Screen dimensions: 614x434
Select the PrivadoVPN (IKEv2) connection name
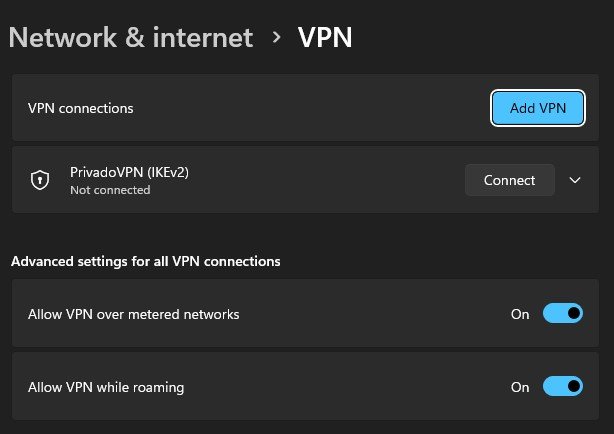[129, 172]
